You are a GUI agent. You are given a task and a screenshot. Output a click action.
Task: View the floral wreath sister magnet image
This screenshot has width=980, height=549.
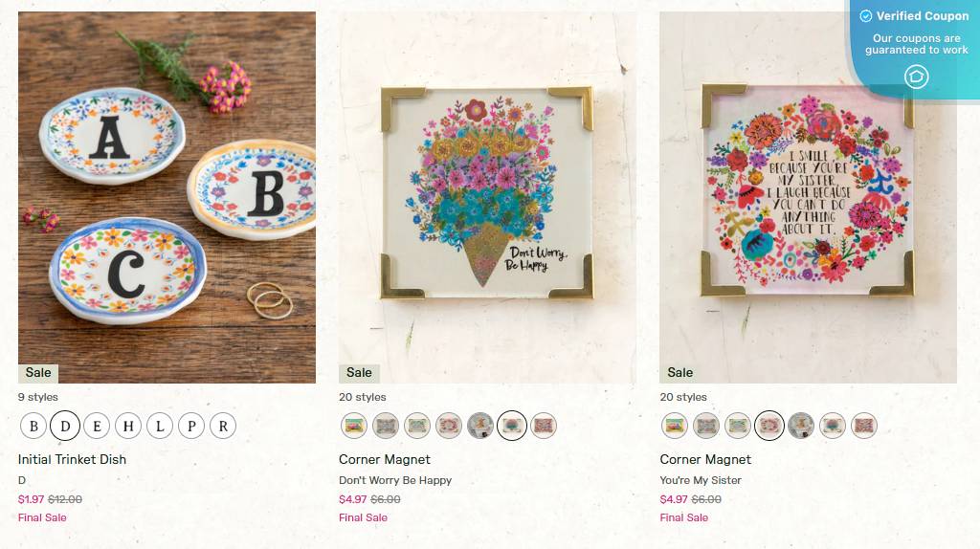tap(808, 197)
